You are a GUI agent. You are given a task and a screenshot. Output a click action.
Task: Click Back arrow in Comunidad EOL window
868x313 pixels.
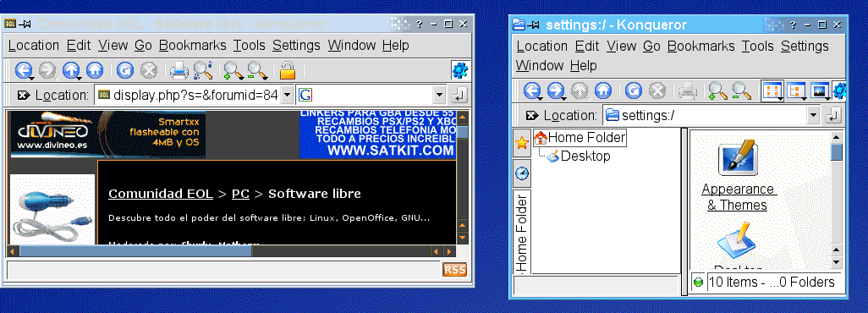coord(23,70)
